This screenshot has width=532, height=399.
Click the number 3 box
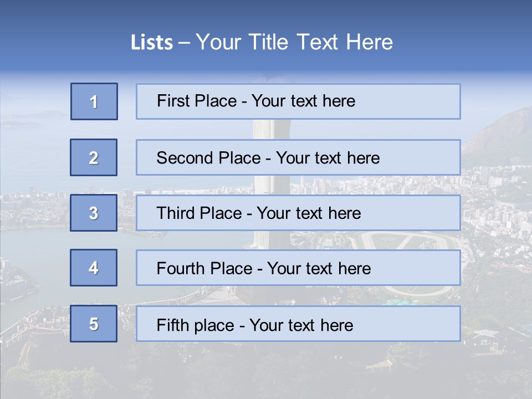94,213
